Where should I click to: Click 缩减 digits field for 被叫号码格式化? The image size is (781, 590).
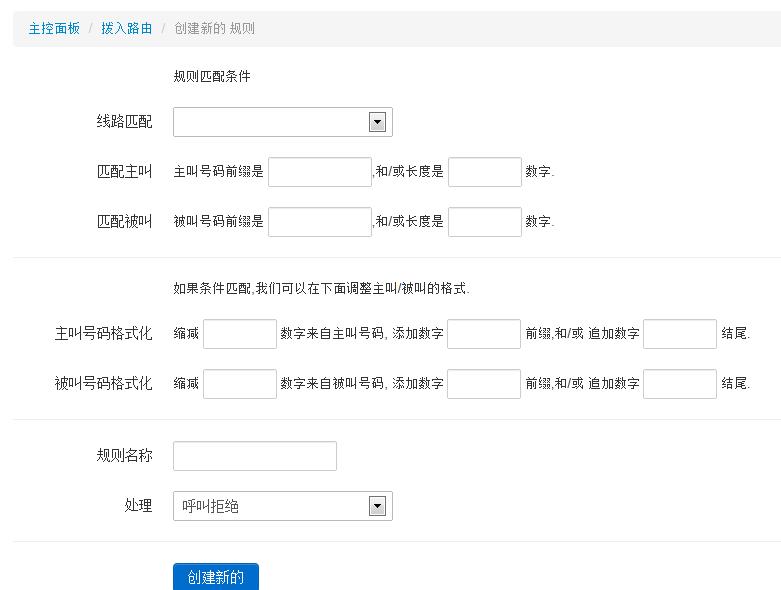coord(240,383)
